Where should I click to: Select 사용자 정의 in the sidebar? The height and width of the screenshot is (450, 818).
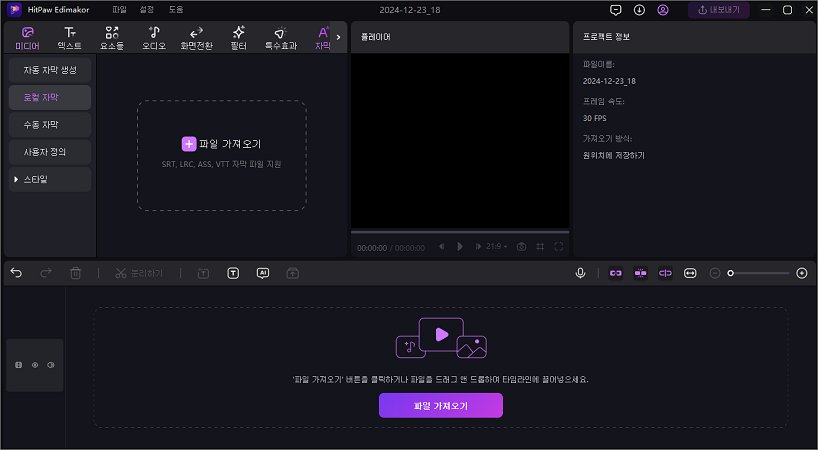pos(50,152)
